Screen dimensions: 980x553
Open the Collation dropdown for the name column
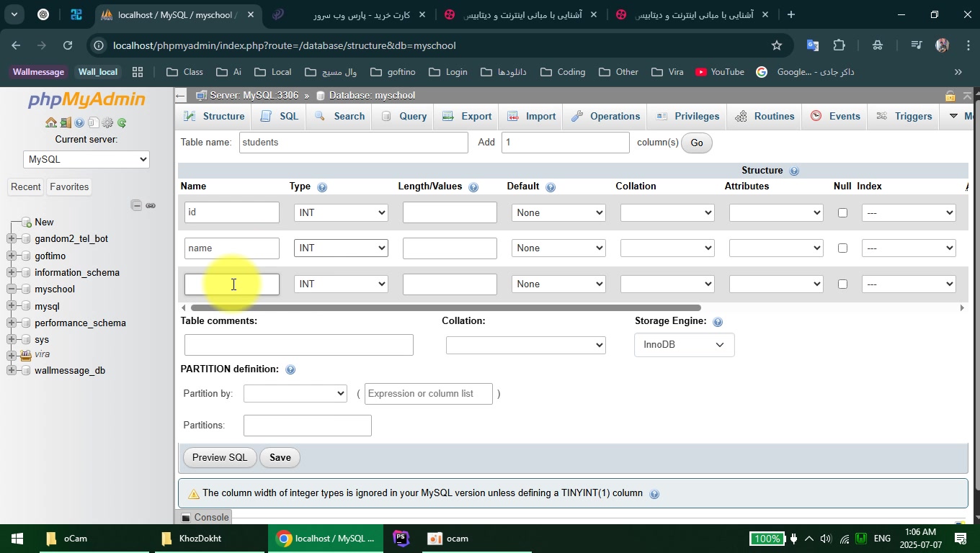point(667,248)
